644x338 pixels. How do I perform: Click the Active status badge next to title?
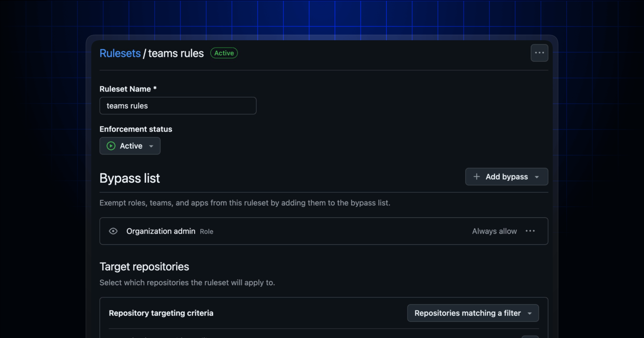(x=224, y=53)
